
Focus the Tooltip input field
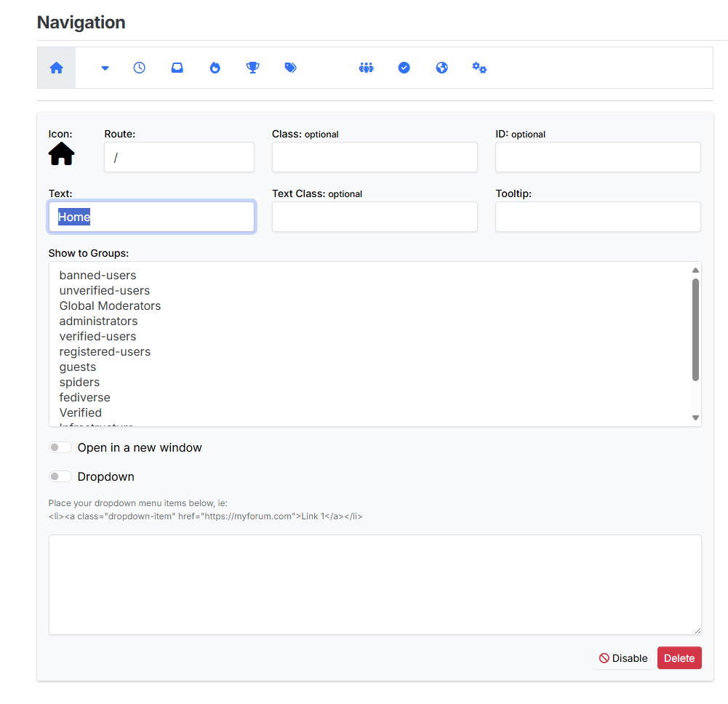click(598, 217)
